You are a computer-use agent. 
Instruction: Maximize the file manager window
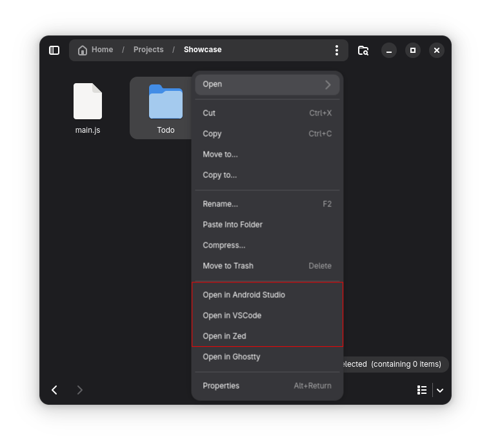click(413, 50)
